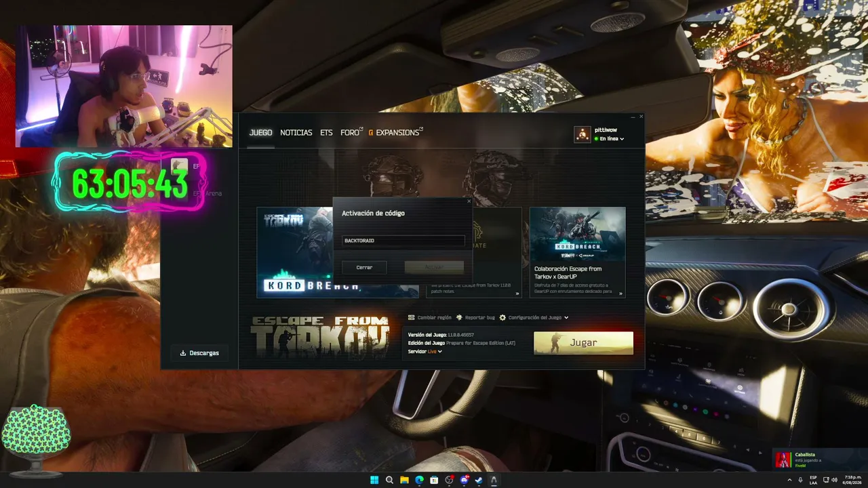Open the ESP LAA language switcher

(813, 480)
